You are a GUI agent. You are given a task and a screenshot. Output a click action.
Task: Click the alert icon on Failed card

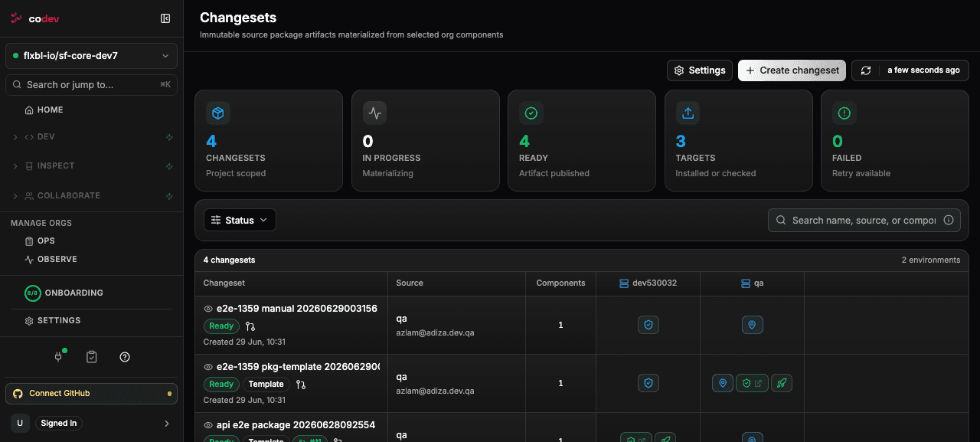[x=844, y=113]
